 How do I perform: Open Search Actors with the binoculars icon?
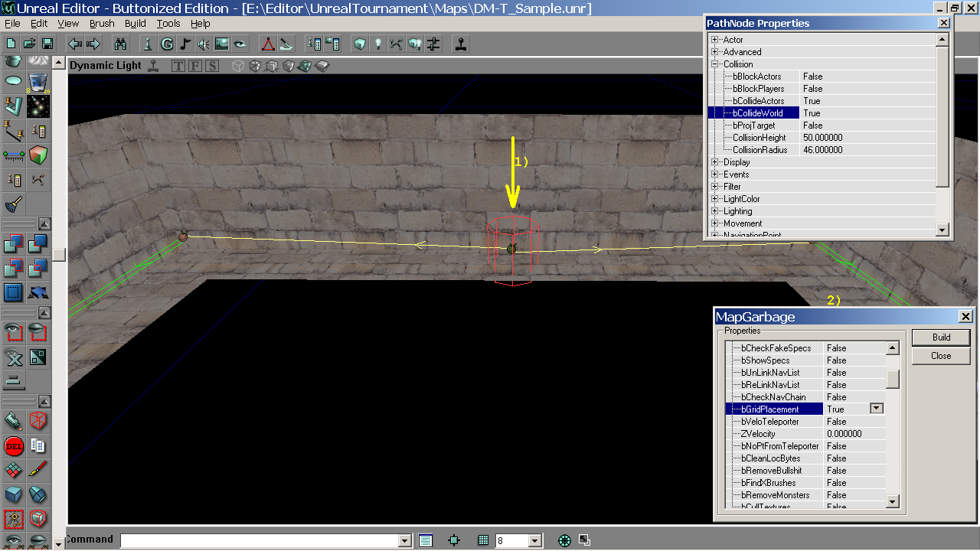pyautogui.click(x=121, y=44)
